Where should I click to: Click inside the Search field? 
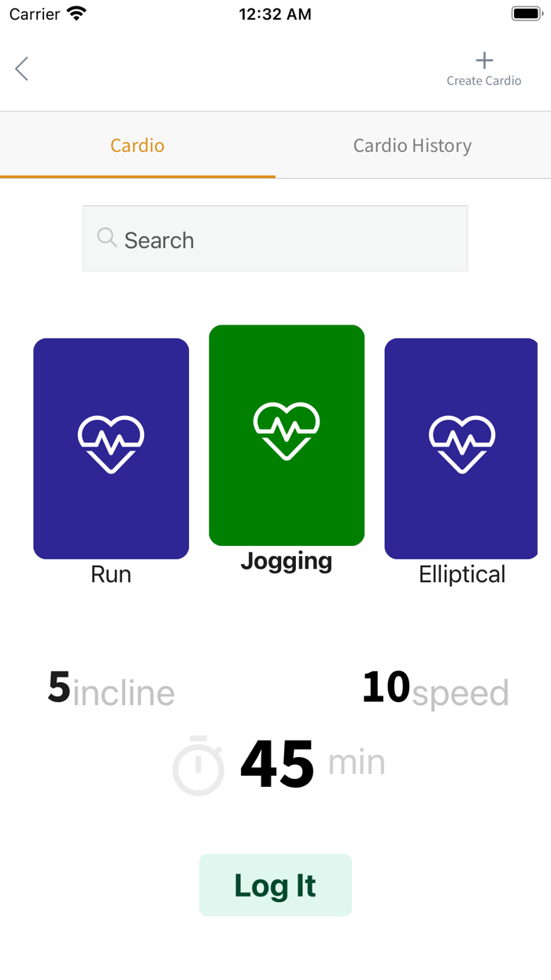(275, 238)
